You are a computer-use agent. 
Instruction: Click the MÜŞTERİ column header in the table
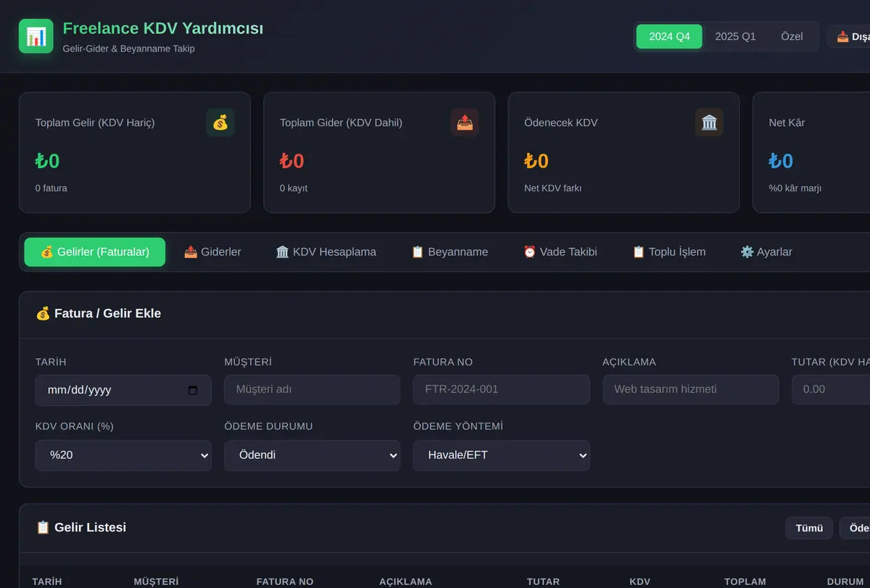coord(156,581)
